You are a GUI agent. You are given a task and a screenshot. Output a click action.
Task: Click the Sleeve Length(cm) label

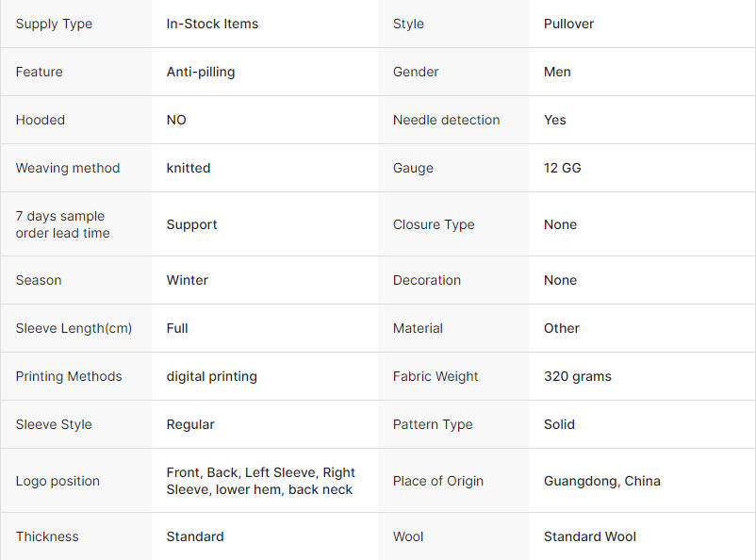click(x=74, y=328)
